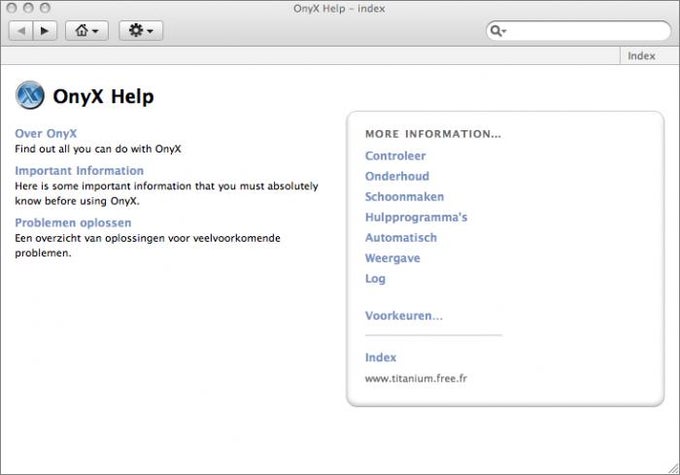
Task: Open the Index link in the sidebar box
Action: click(x=380, y=357)
